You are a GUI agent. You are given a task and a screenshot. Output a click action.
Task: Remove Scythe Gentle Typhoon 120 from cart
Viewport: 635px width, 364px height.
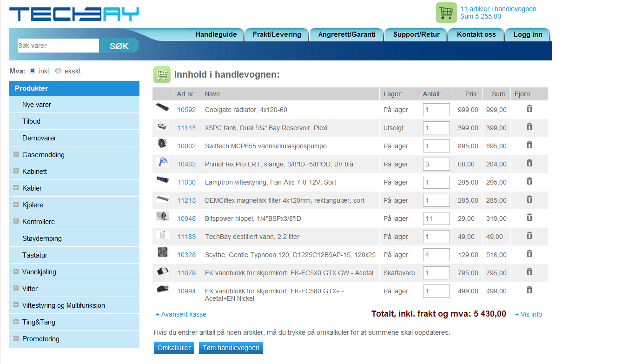click(529, 254)
